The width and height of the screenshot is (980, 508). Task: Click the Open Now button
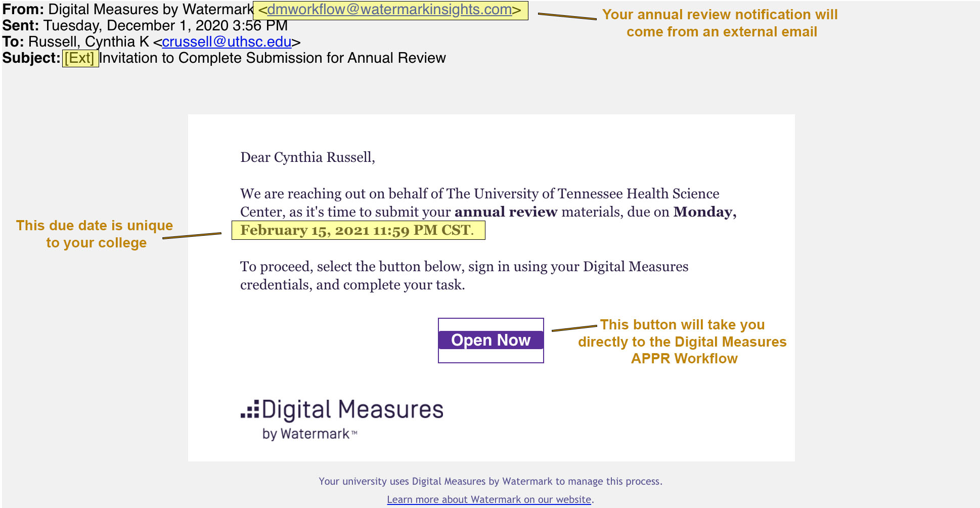tap(491, 340)
